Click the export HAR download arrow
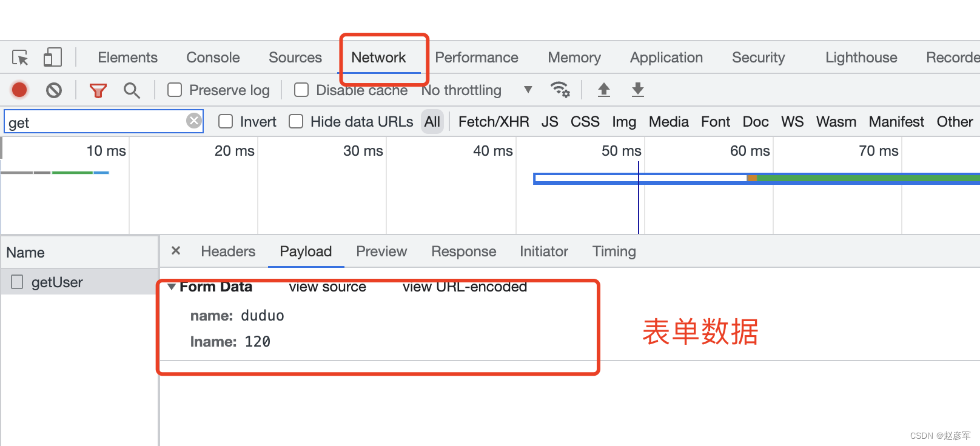 (x=638, y=90)
